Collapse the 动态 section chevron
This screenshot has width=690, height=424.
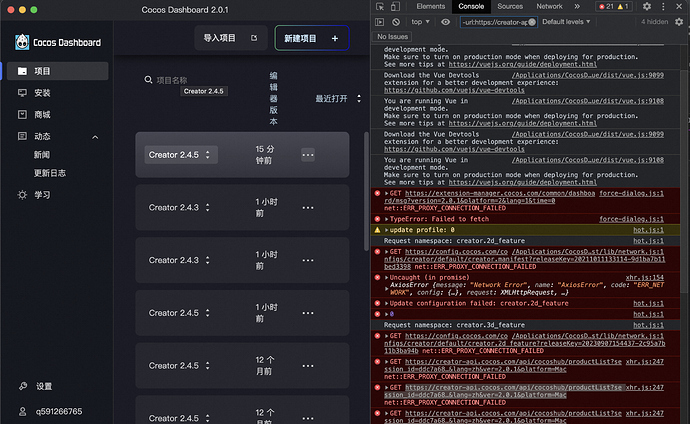tap(95, 137)
